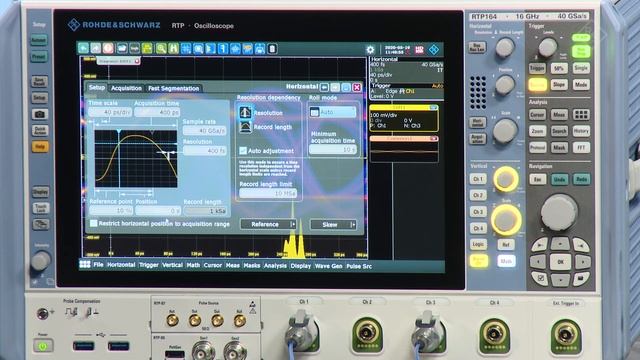The height and width of the screenshot is (360, 640).
Task: Open the Vertical menu
Action: 172,265
